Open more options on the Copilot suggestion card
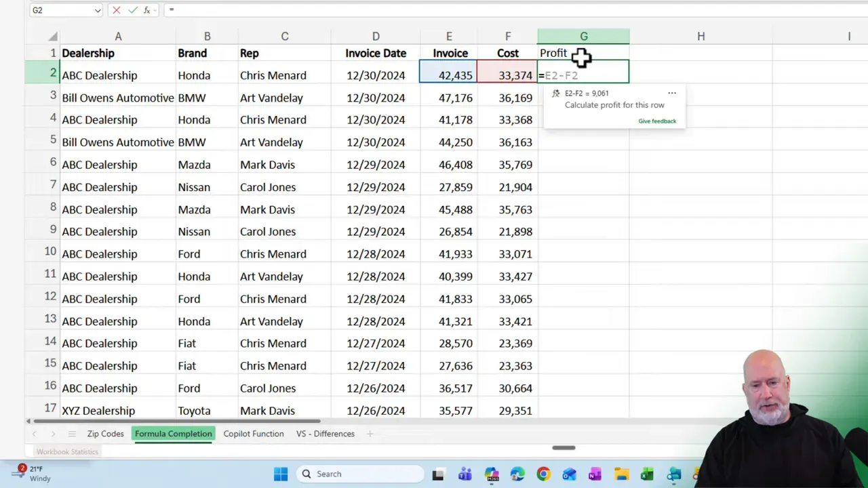The width and height of the screenshot is (868, 488). 671,93
